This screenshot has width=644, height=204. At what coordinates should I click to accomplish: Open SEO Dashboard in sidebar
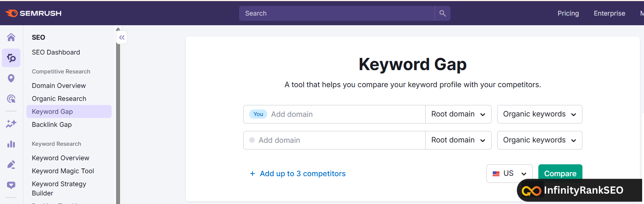point(56,52)
